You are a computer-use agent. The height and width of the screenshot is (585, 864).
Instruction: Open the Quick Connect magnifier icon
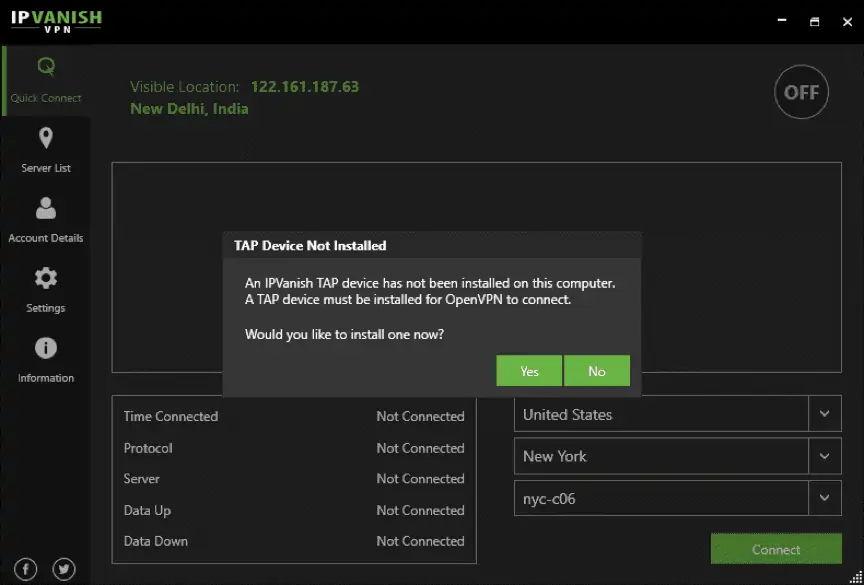(x=46, y=67)
